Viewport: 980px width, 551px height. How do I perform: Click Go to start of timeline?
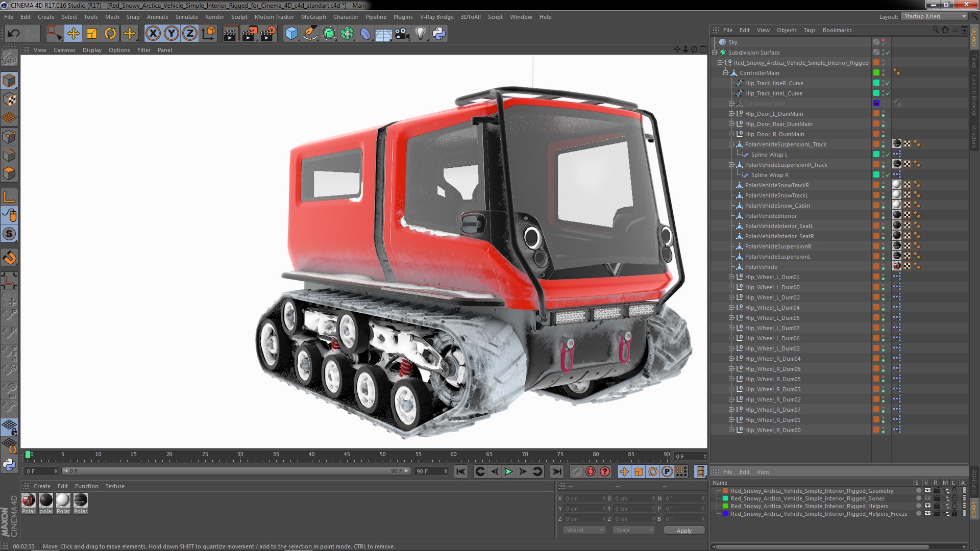[460, 472]
